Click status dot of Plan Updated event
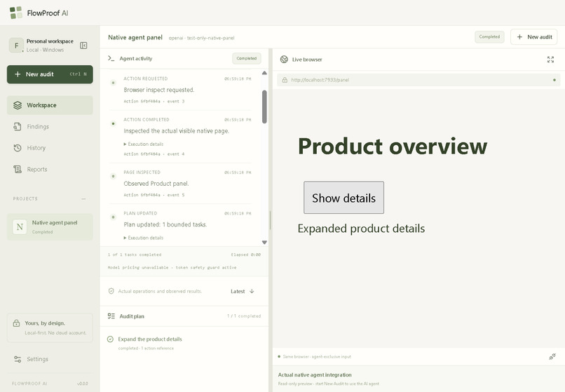The width and height of the screenshot is (565, 392). pos(113,217)
